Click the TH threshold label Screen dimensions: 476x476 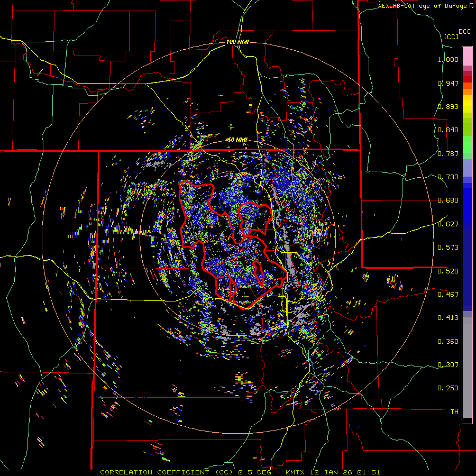[x=454, y=412]
